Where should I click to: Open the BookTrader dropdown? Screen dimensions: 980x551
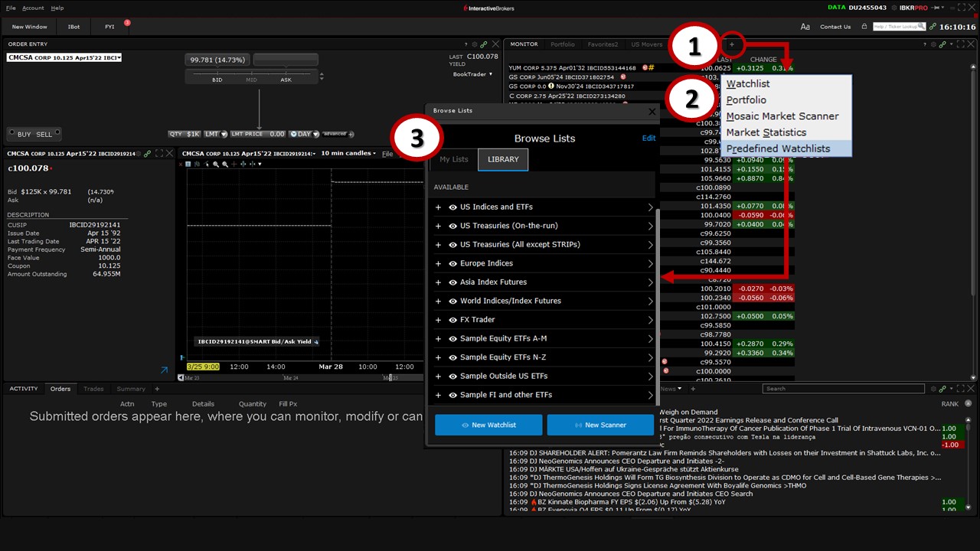click(x=472, y=74)
